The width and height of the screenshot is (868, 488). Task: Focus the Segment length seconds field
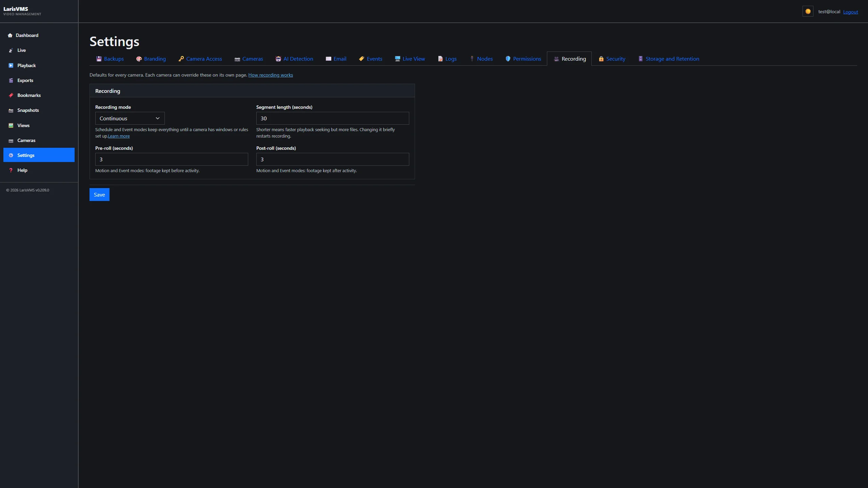coord(333,118)
